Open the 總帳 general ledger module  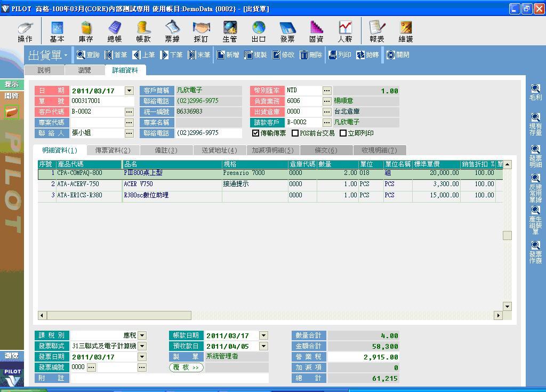(115, 31)
